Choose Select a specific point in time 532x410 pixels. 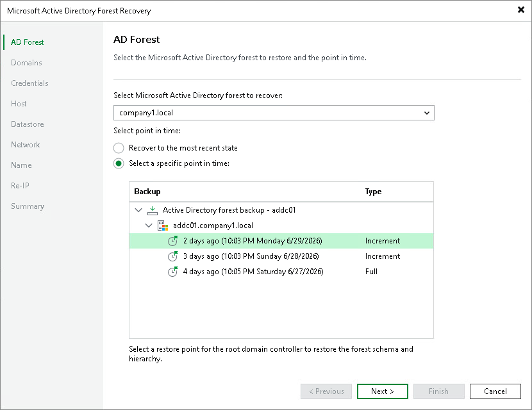pyautogui.click(x=119, y=163)
